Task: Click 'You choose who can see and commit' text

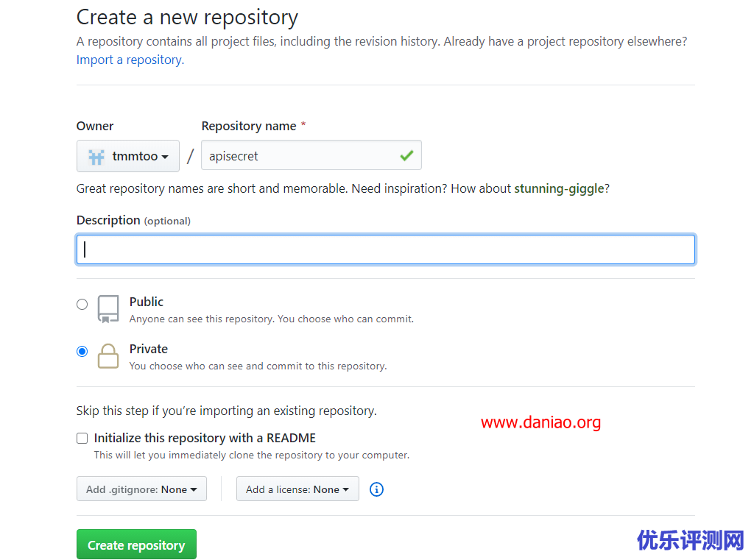Action: [258, 366]
